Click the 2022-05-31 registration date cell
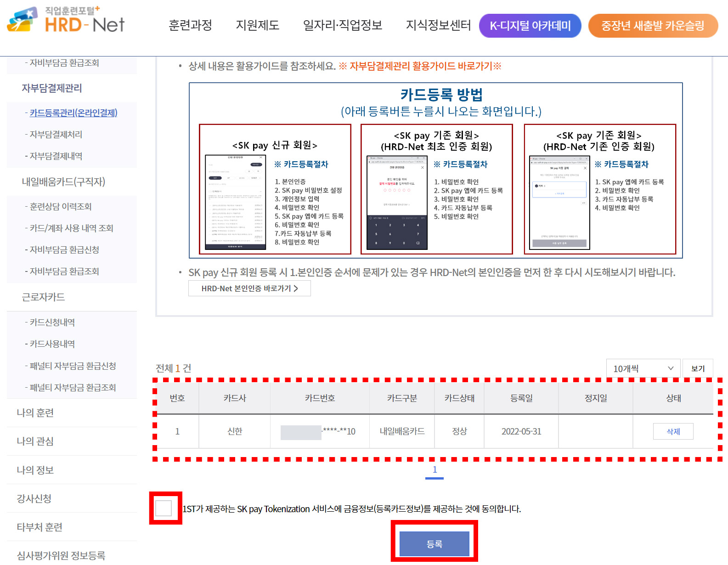 click(x=521, y=431)
